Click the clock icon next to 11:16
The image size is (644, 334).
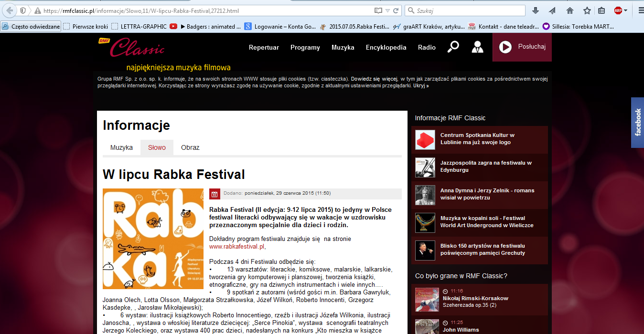(x=446, y=291)
